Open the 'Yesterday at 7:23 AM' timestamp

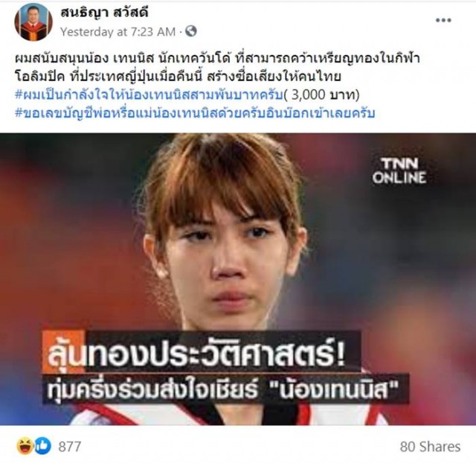point(118,31)
